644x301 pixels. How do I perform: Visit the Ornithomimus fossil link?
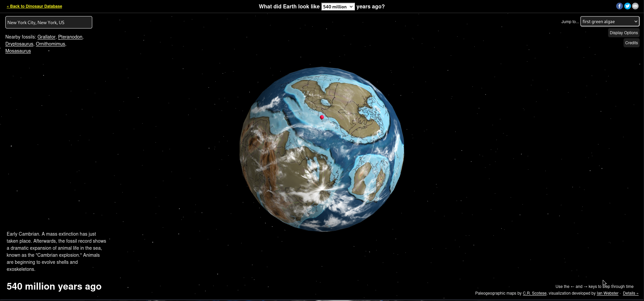(50, 44)
